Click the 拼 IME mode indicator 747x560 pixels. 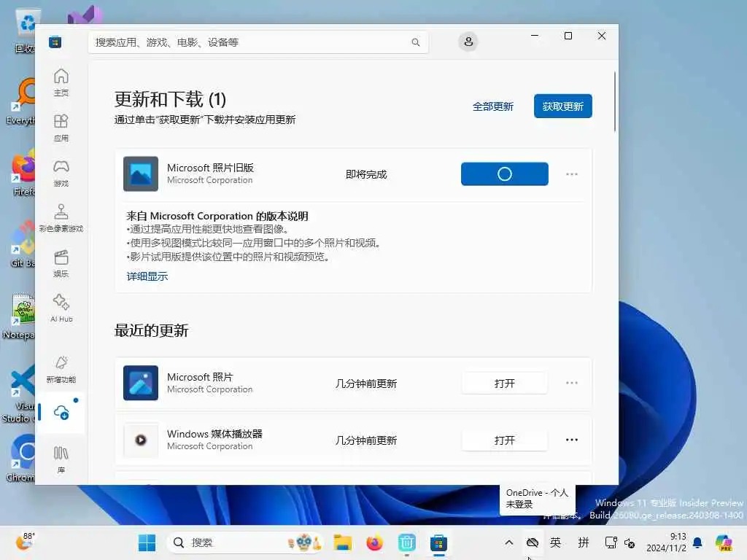[x=583, y=542]
